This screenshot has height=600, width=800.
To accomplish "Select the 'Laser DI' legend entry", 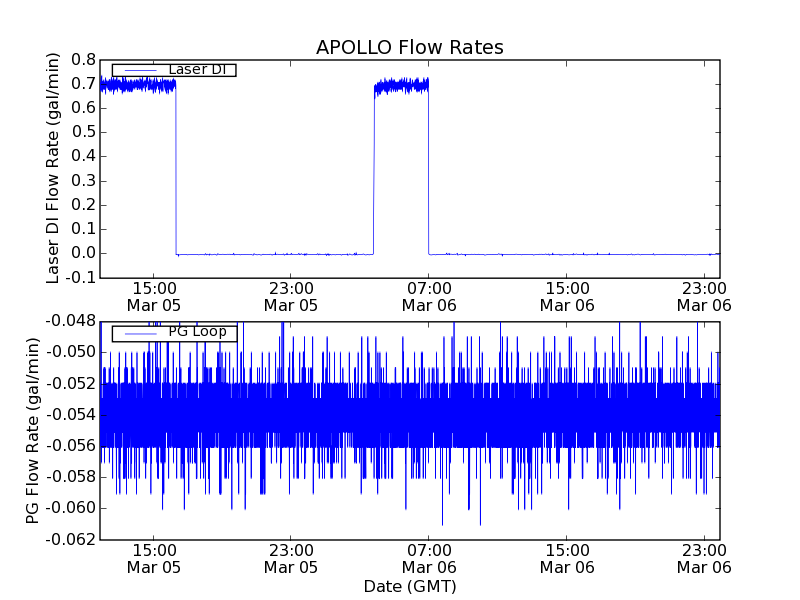I will [x=174, y=70].
